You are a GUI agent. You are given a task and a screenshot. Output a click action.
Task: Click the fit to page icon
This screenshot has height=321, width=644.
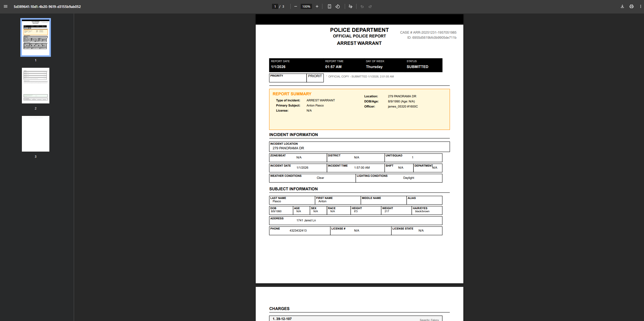(x=329, y=7)
